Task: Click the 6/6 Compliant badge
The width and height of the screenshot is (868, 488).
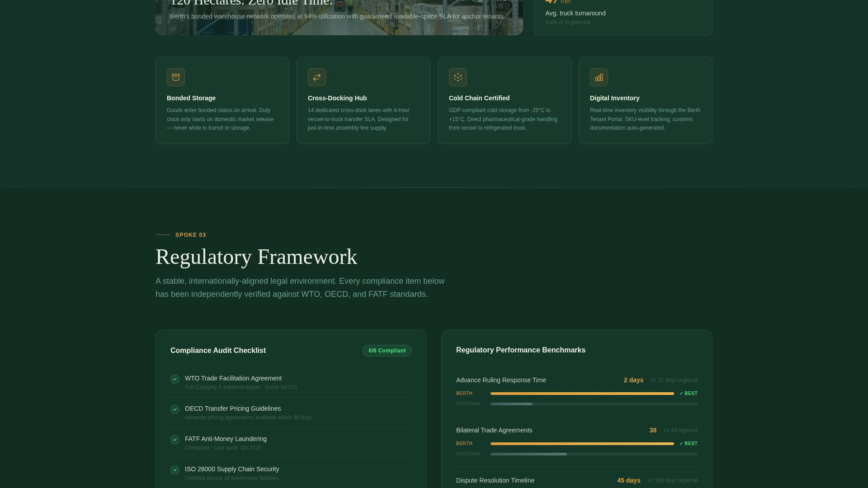Action: [387, 350]
